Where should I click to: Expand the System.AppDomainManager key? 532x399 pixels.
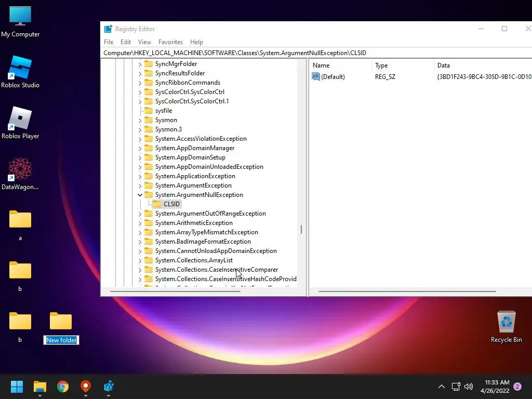(x=140, y=148)
